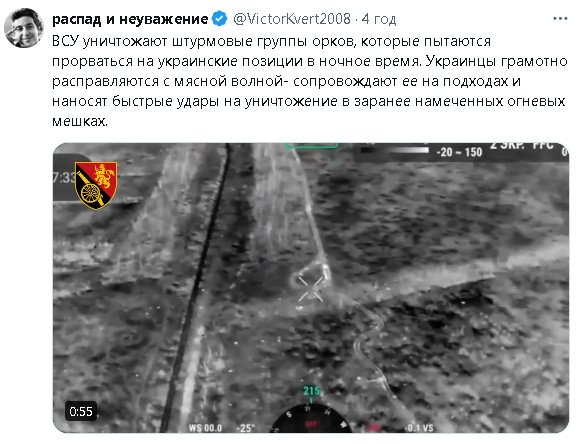Click the blue verified badge
The width and height of the screenshot is (581, 444).
pos(219,19)
